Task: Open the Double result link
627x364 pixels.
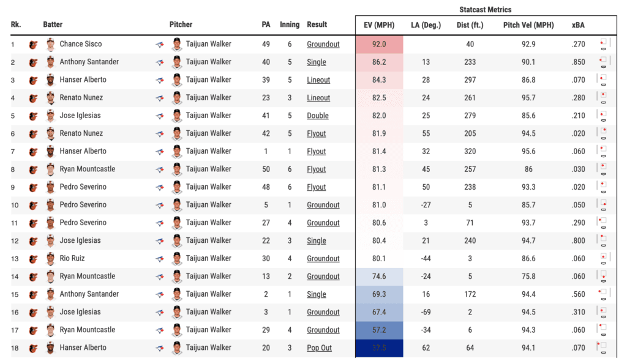Action: (318, 116)
